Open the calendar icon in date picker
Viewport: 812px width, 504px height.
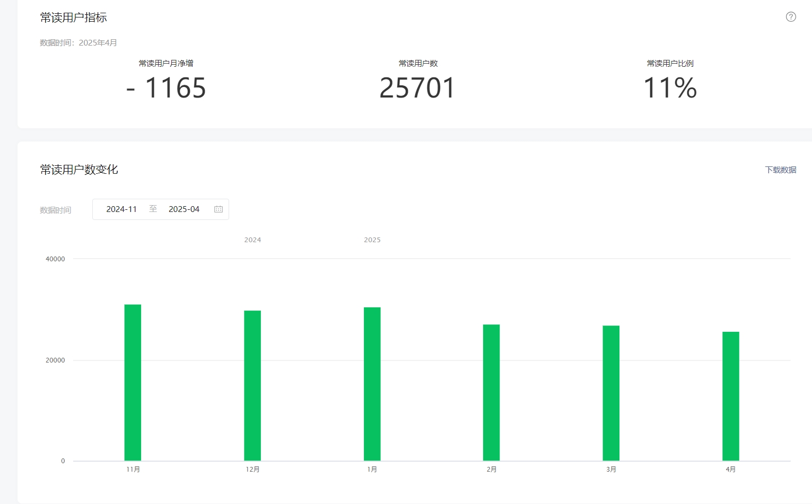click(x=218, y=209)
